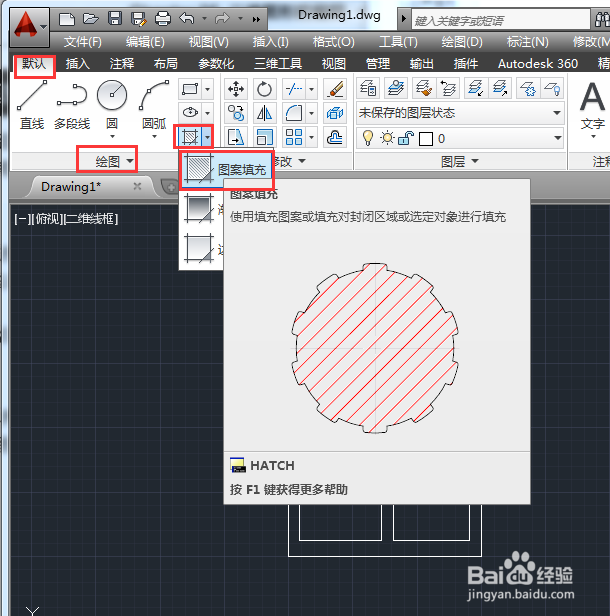Screen dimensions: 610x616
Task: Select the Polyline (多段线) tool
Action: 72,105
